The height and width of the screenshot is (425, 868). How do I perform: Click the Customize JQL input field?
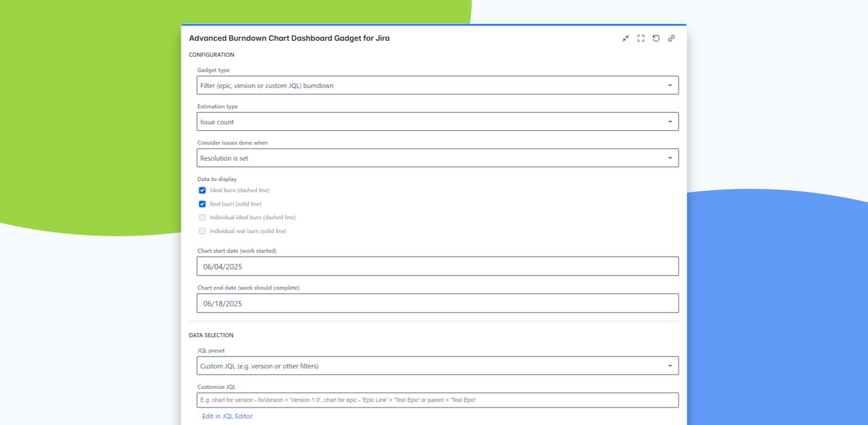tap(438, 400)
